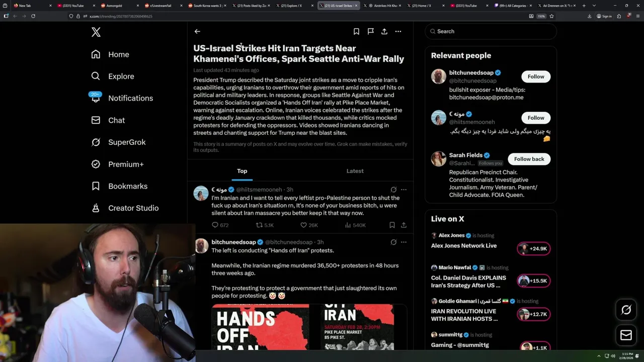Click the Search input field

click(491, 31)
